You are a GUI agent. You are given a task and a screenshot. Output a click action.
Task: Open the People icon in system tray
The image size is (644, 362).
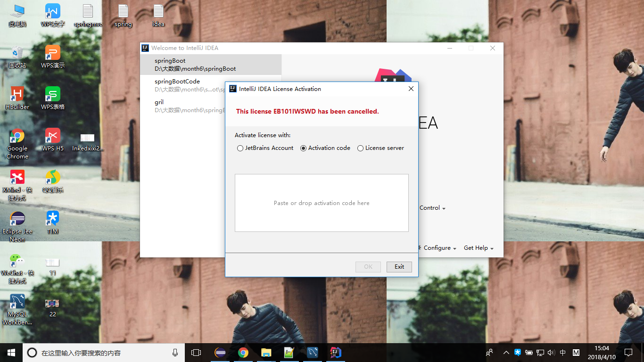click(x=490, y=353)
